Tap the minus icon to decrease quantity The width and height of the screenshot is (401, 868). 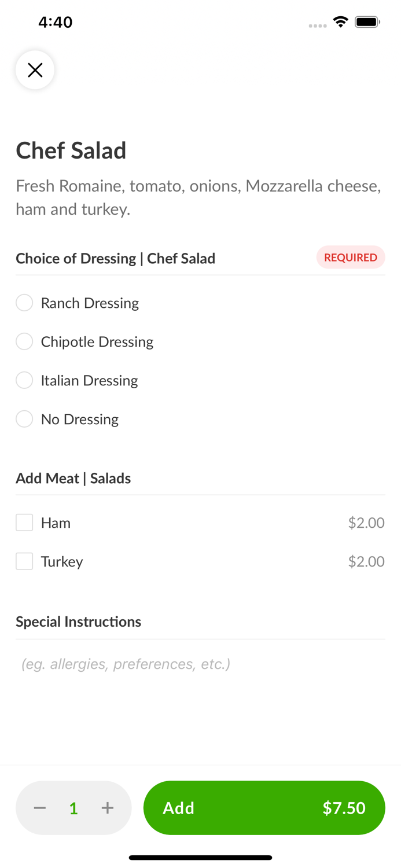(x=39, y=808)
